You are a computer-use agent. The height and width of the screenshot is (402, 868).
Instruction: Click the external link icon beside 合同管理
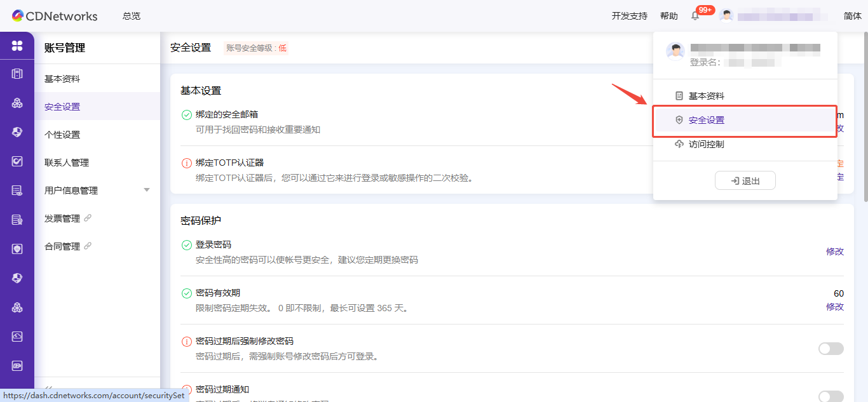point(88,246)
